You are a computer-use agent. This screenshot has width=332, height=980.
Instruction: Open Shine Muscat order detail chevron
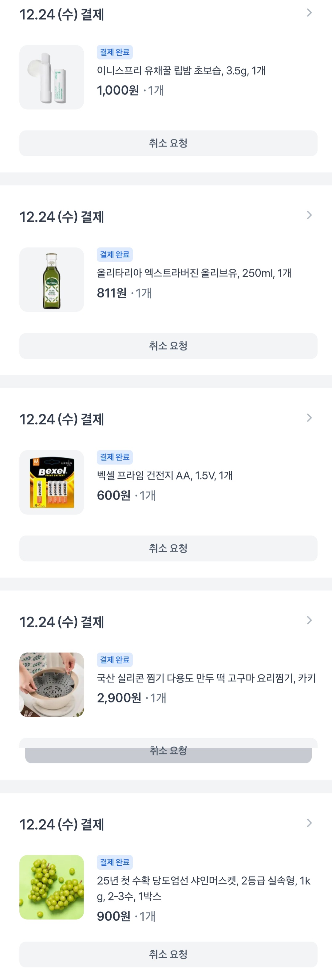point(309,823)
